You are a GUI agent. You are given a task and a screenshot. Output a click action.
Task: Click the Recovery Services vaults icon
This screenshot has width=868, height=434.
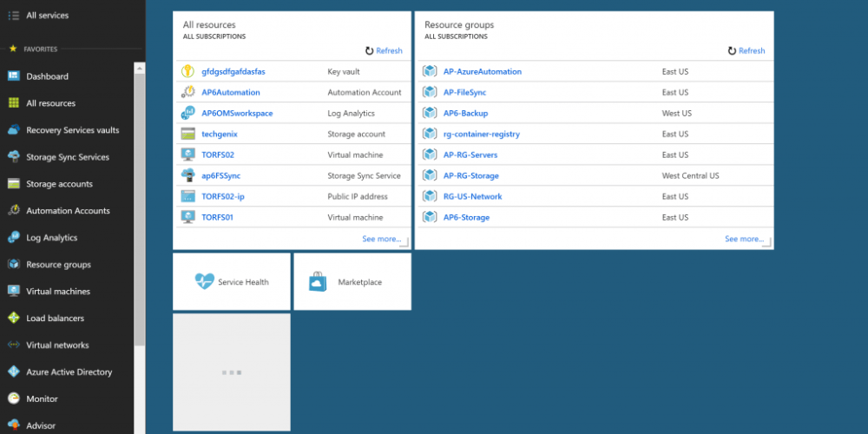(x=14, y=130)
